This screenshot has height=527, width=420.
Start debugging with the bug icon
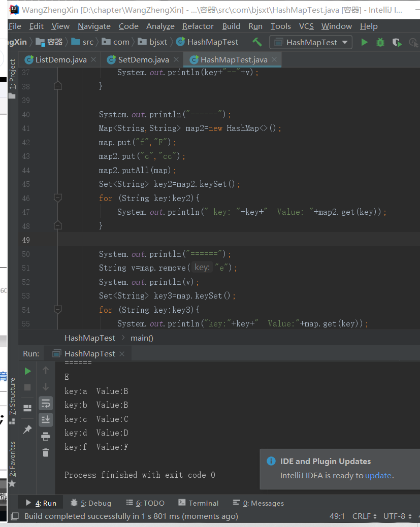click(x=380, y=42)
